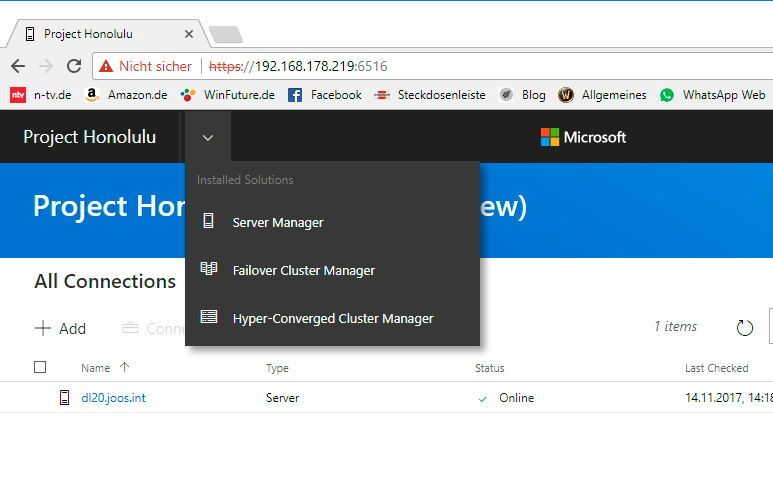Image resolution: width=773 pixels, height=503 pixels.
Task: Click the browser back arrow
Action: (18, 66)
